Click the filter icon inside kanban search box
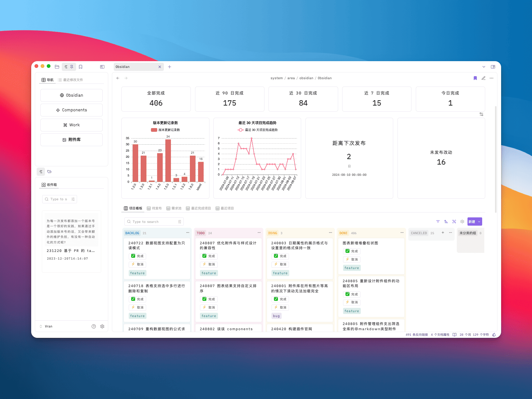 (179, 222)
